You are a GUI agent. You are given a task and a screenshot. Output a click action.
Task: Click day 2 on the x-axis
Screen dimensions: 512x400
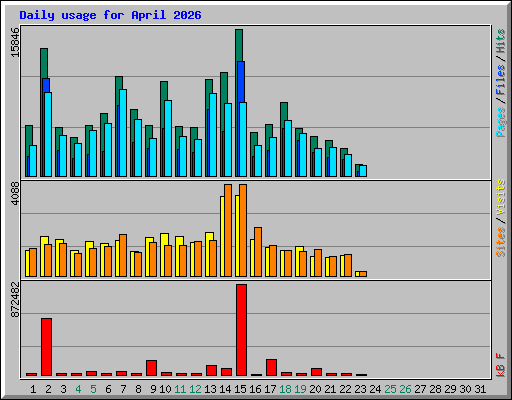click(48, 389)
